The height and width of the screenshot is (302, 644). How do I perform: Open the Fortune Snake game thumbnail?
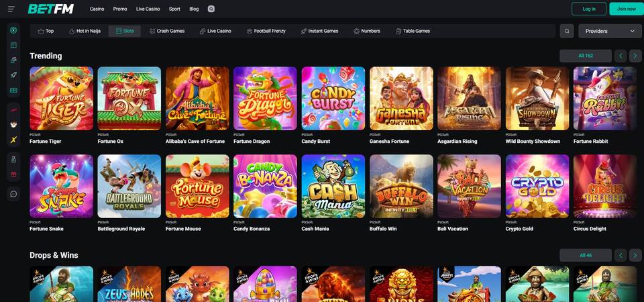point(62,186)
